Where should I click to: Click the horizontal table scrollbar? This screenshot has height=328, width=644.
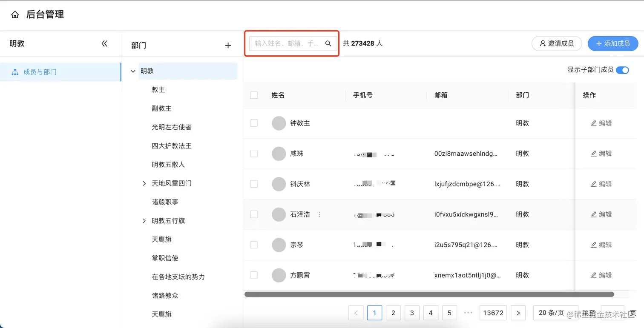tap(429, 294)
